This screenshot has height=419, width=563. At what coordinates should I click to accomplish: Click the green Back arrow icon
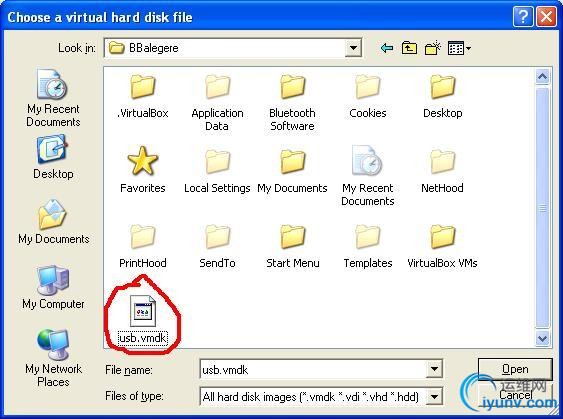point(387,48)
